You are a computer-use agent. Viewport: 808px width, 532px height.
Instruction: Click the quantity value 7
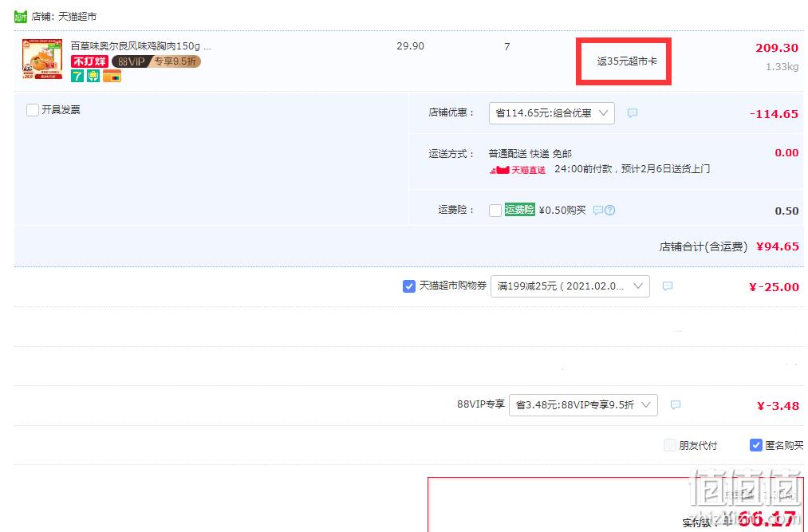click(507, 46)
